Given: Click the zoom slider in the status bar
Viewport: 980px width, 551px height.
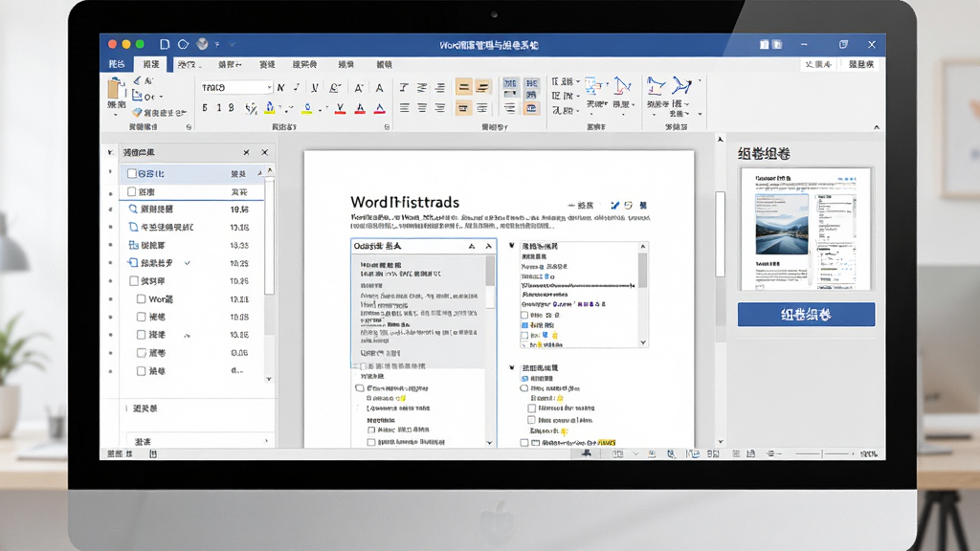Looking at the screenshot, I should click(x=824, y=453).
